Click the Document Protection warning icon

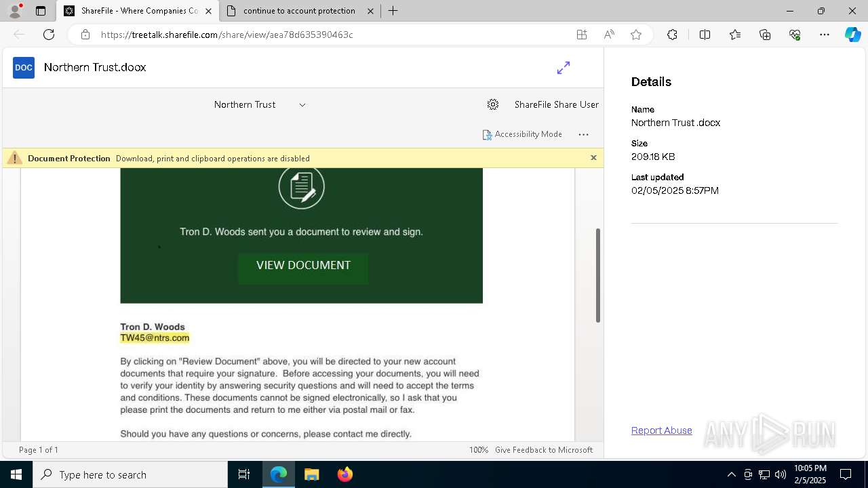click(x=14, y=158)
